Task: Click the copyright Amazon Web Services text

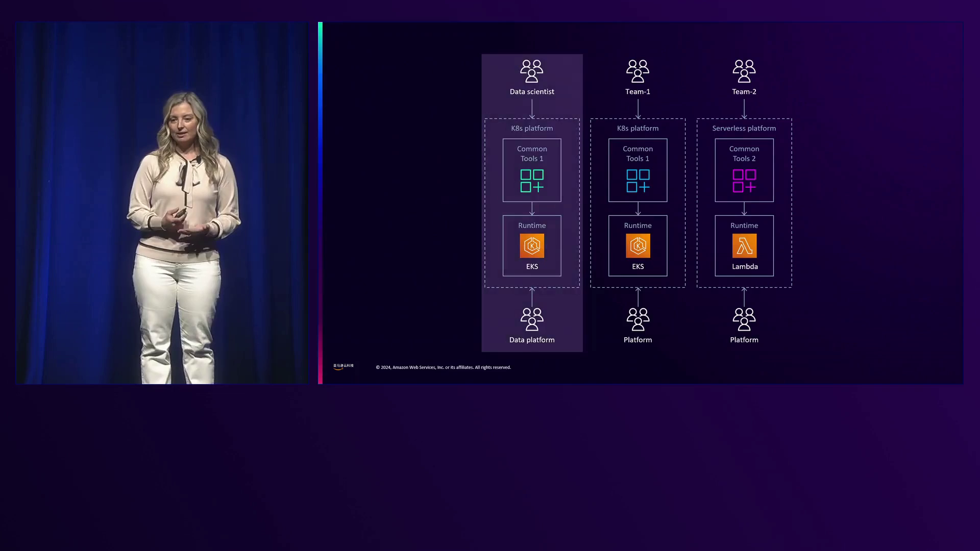Action: (x=443, y=367)
